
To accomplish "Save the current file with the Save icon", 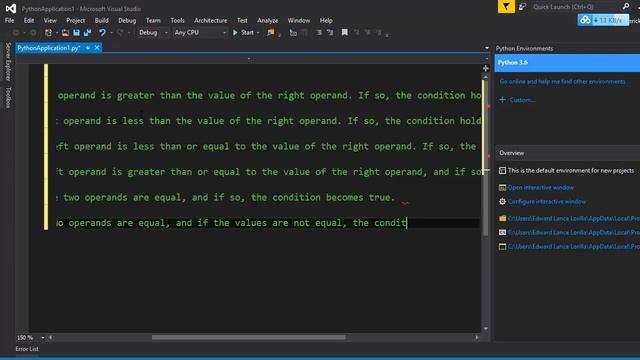I will click(x=76, y=33).
